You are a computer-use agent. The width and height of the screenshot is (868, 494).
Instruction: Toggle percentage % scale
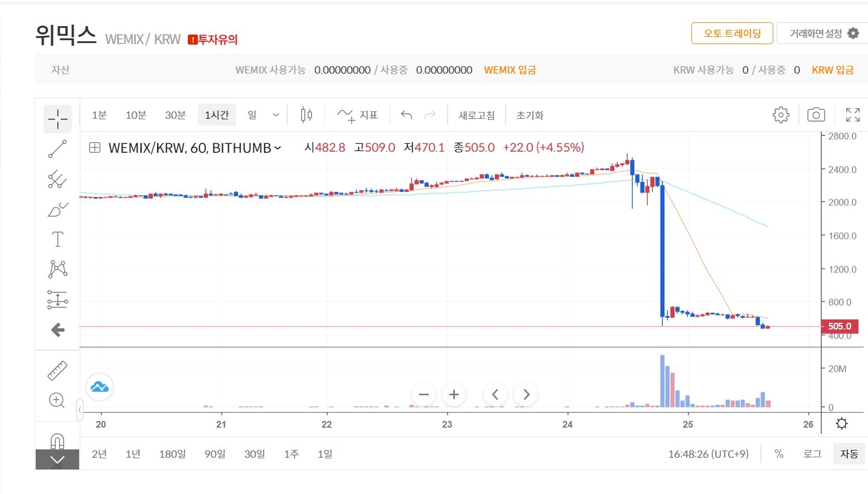pyautogui.click(x=779, y=454)
